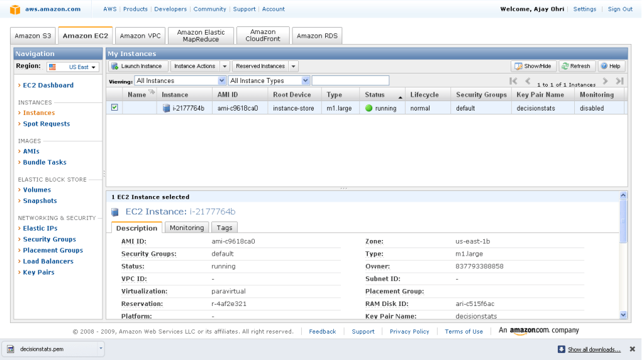Open the Monitoring tab for the instance
The width and height of the screenshot is (644, 360).
pyautogui.click(x=187, y=227)
